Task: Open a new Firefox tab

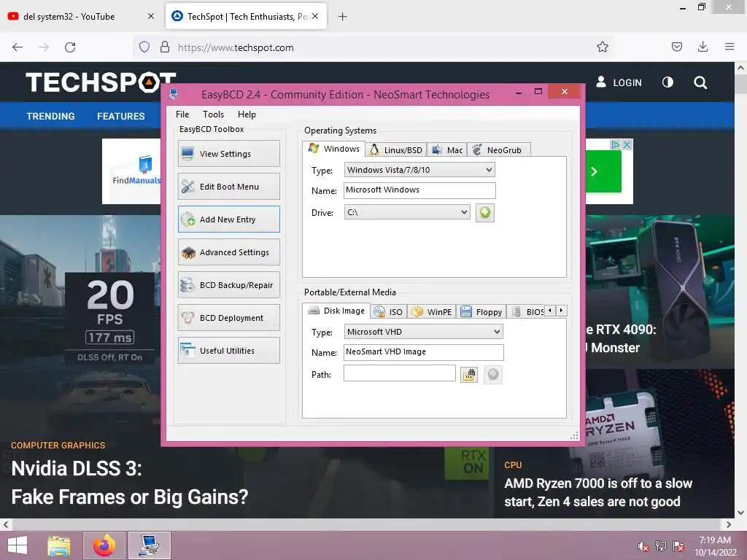Action: pos(342,17)
